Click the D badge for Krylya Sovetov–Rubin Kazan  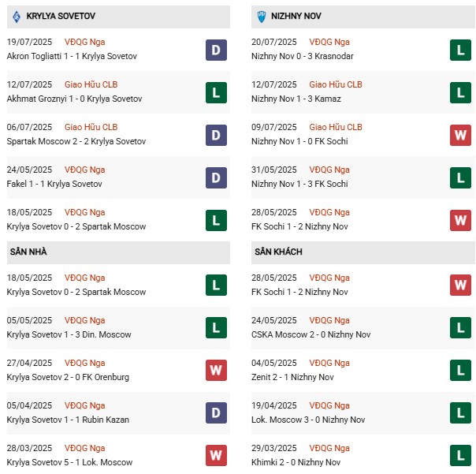[x=216, y=412]
